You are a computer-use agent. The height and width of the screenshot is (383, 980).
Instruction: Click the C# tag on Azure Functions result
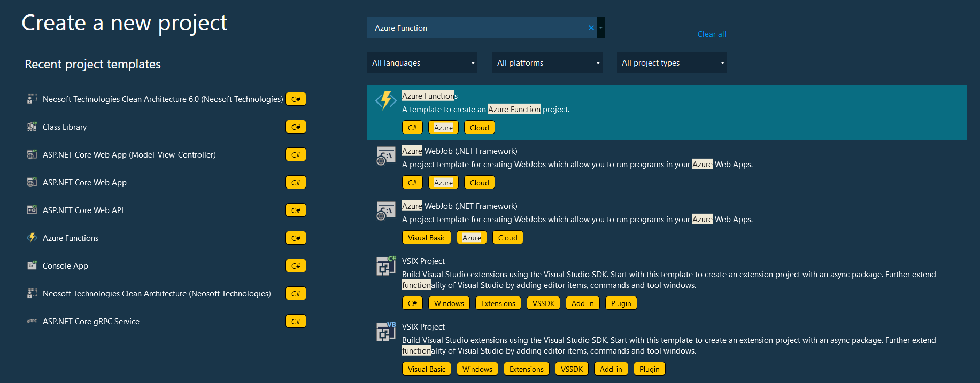pos(412,127)
